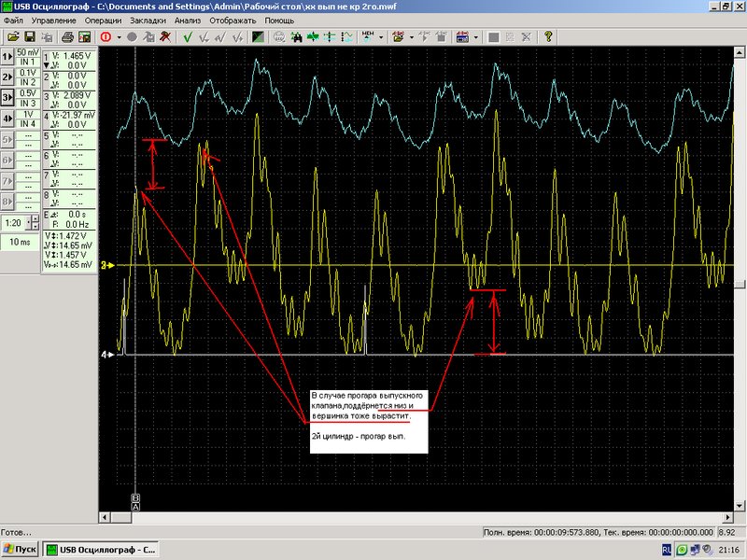This screenshot has width=747, height=560.
Task: Click the print preview icon beside the printer
Action: 84,36
